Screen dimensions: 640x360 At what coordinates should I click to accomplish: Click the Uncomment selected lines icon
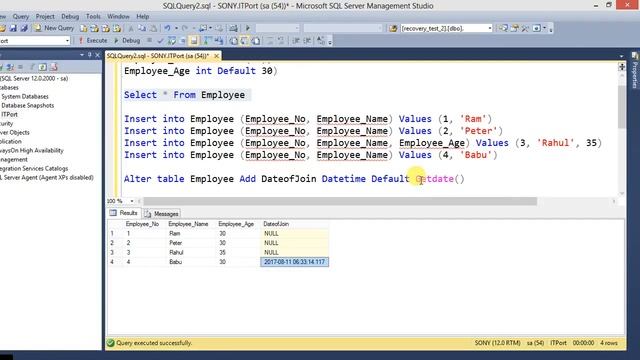[281, 41]
